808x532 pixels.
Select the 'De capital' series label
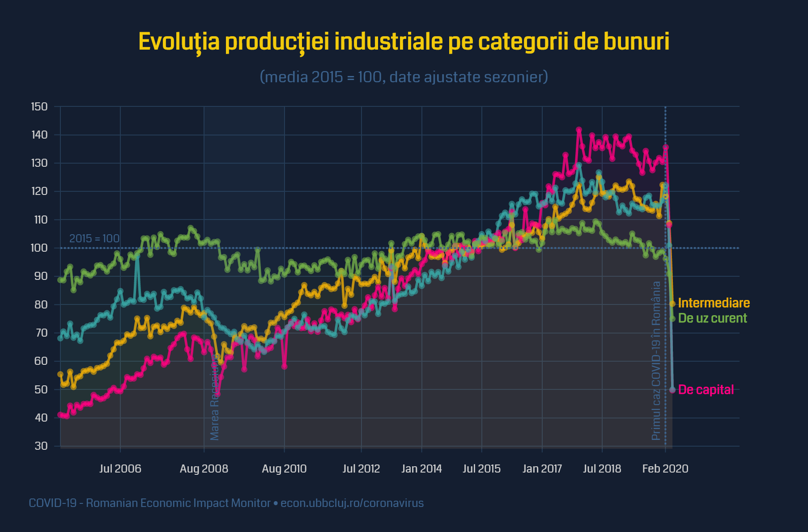click(x=706, y=390)
